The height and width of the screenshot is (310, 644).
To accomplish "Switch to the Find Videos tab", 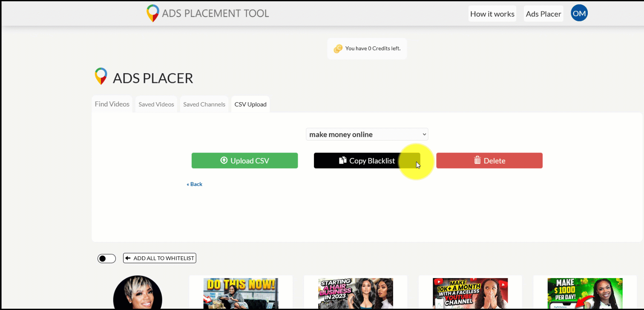I will tap(112, 104).
